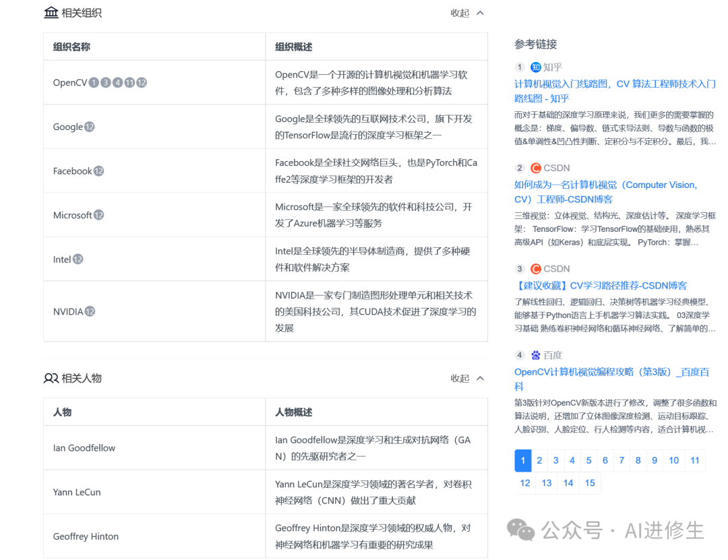The image size is (728, 560).
Task: Click the Ian Goodfellow person cell
Action: click(154, 448)
